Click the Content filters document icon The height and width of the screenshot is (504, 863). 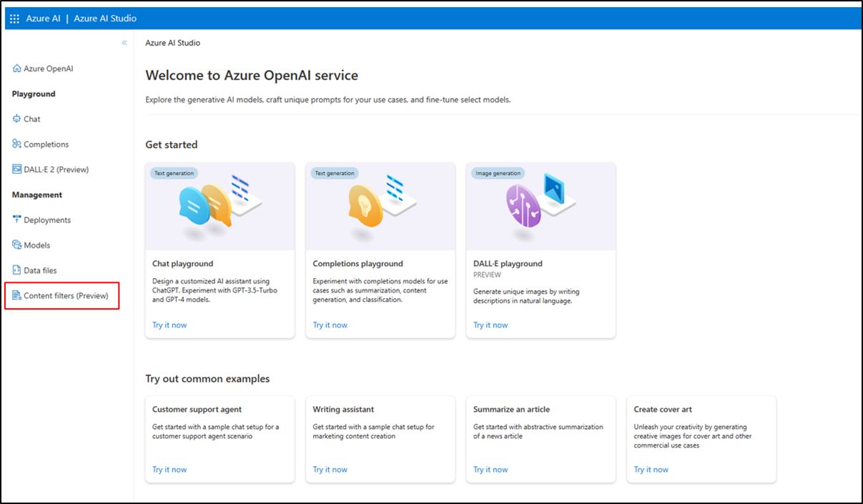click(16, 295)
